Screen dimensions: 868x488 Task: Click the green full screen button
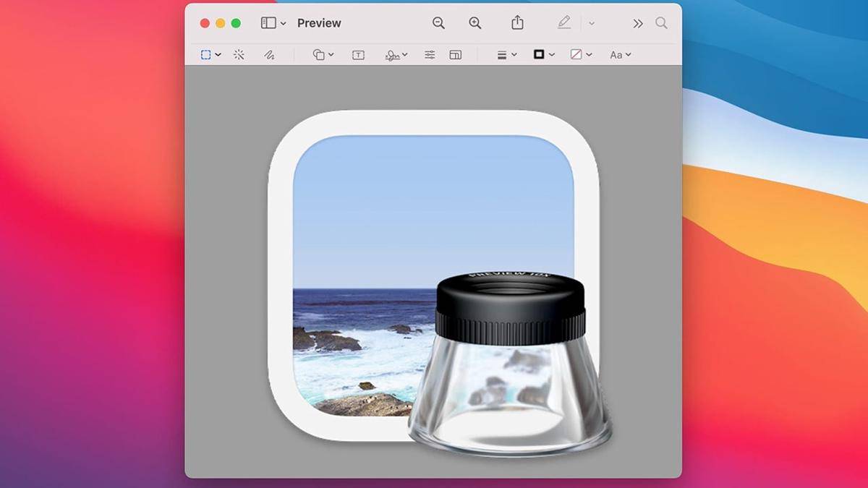point(236,23)
